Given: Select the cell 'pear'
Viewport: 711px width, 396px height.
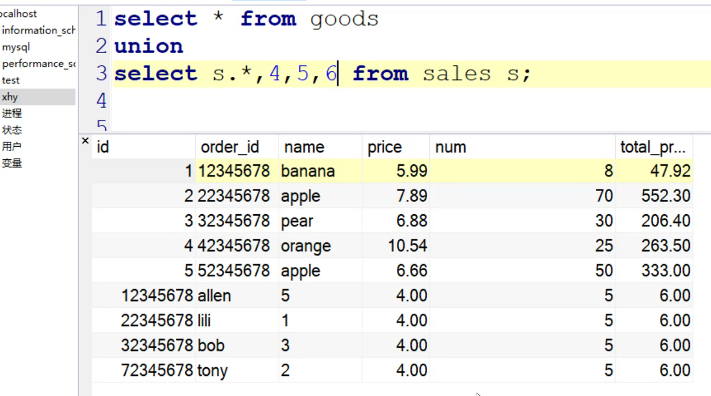Looking at the screenshot, I should [320, 221].
